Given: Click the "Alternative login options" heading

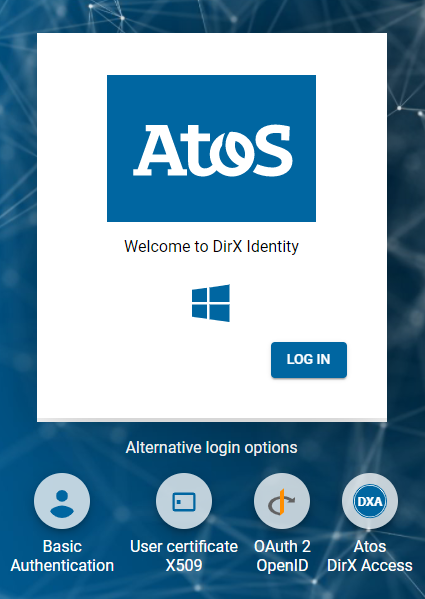Looking at the screenshot, I should pos(211,447).
